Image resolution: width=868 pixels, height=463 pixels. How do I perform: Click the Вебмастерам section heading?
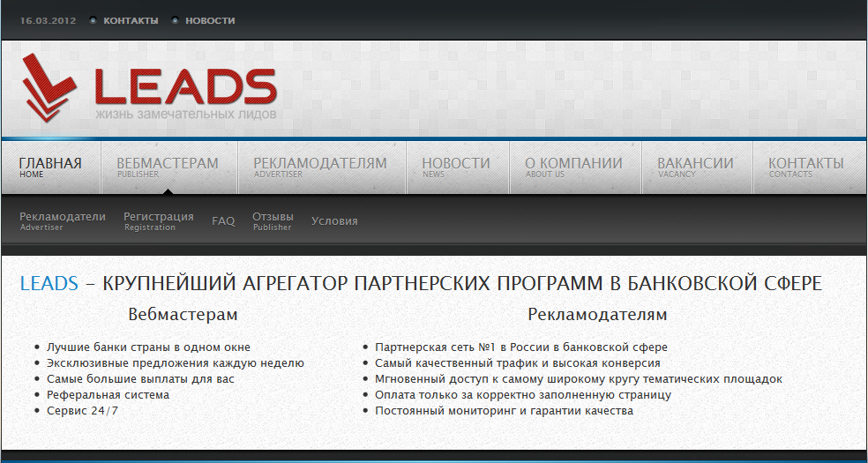point(183,315)
